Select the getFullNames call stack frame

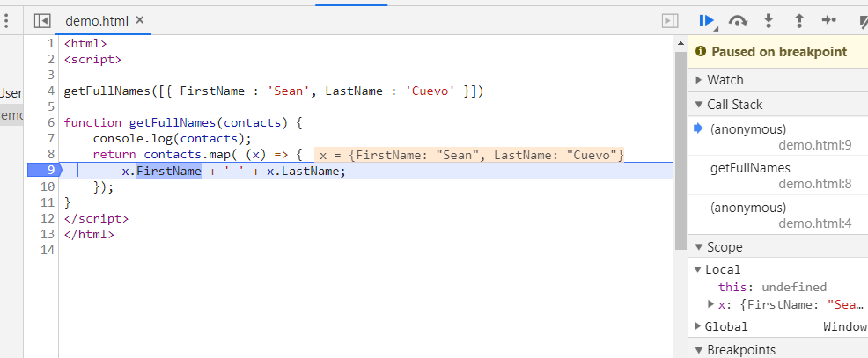coord(778,175)
